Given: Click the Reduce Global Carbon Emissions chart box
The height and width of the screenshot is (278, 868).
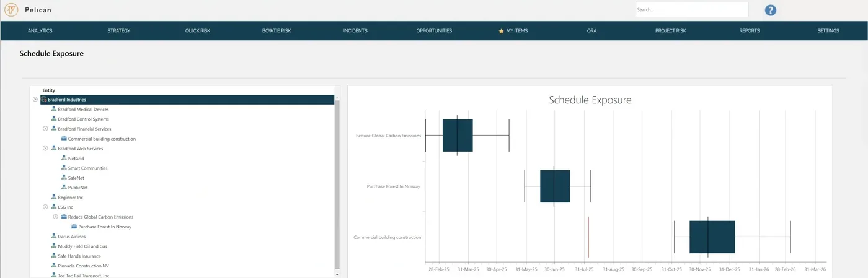Looking at the screenshot, I should 458,135.
